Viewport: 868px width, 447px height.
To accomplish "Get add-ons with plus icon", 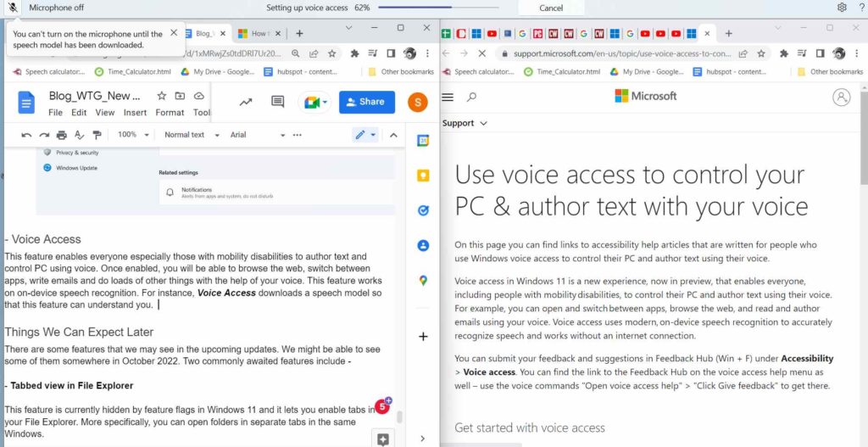I will (423, 336).
